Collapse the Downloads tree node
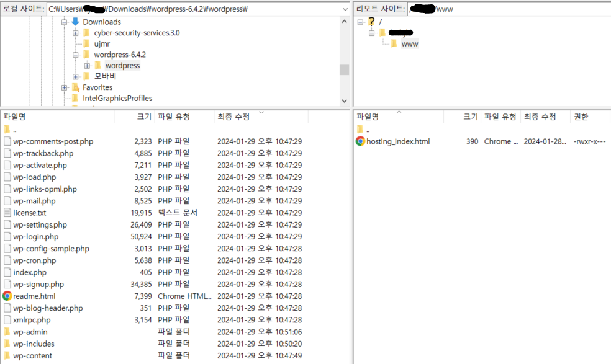 65,21
